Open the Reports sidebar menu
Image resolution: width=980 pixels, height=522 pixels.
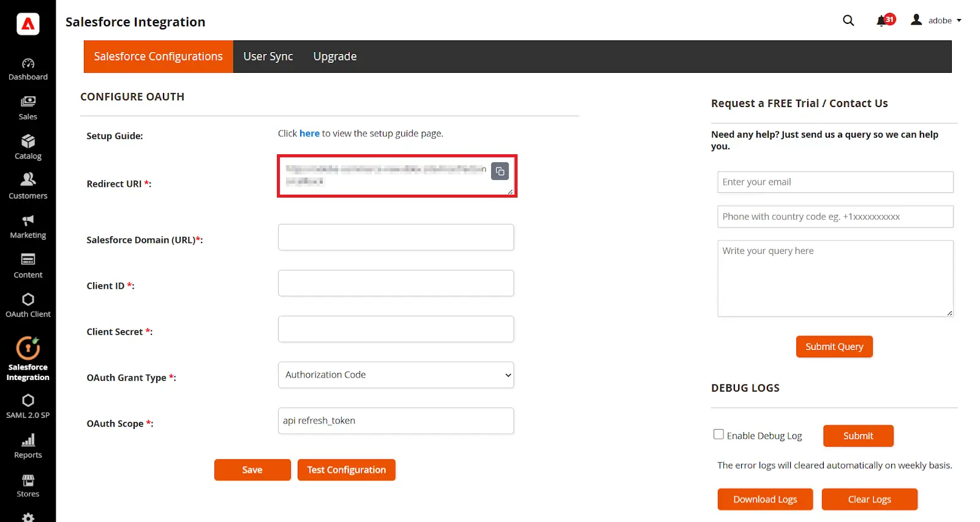[28, 446]
